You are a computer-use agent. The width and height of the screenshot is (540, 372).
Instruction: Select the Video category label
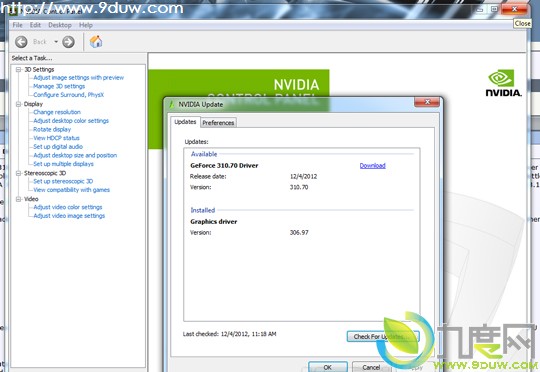point(31,199)
